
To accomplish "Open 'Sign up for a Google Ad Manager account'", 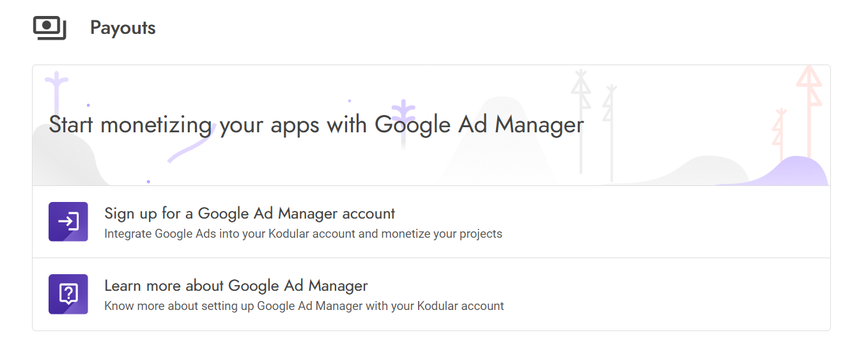I will [249, 213].
